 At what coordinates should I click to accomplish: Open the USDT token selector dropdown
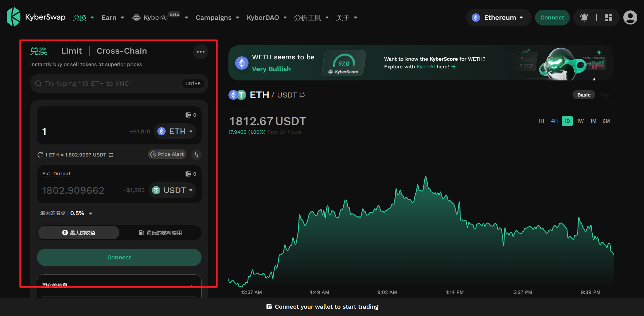pos(172,190)
